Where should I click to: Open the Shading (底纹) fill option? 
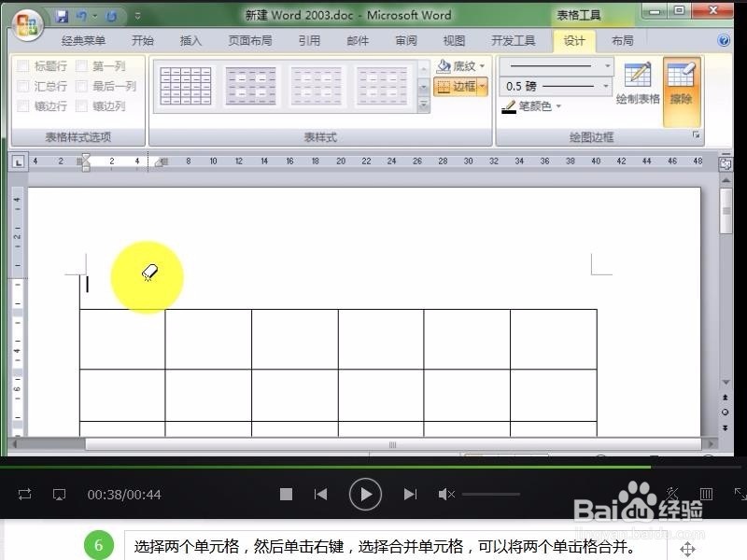coord(456,66)
